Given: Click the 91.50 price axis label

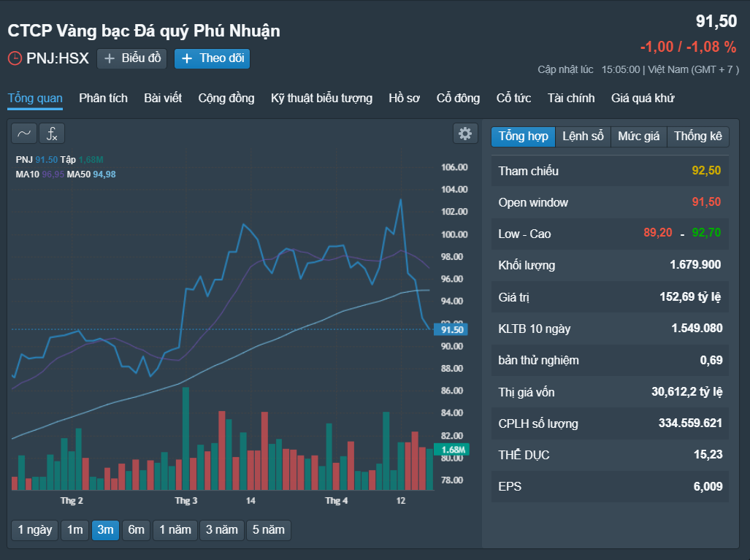Looking at the screenshot, I should tap(451, 329).
